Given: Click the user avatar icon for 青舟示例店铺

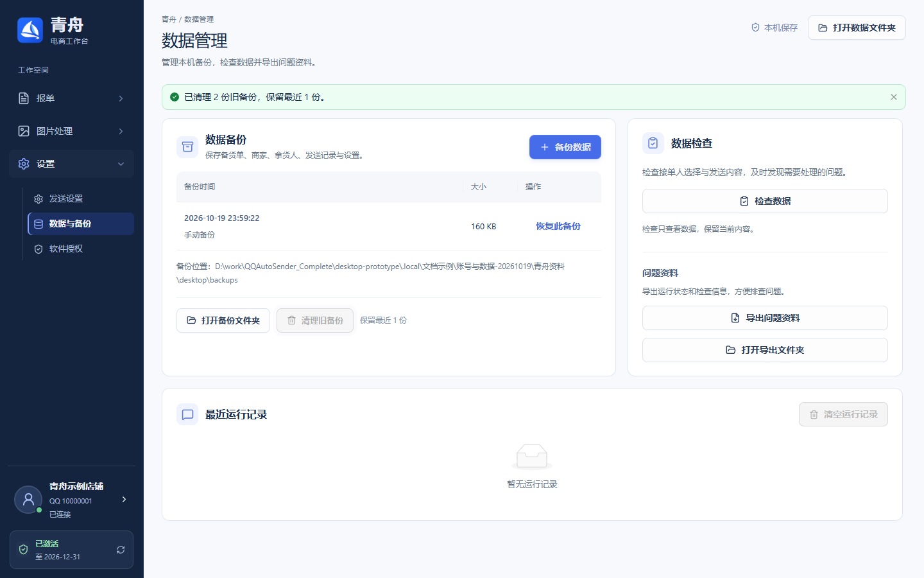Looking at the screenshot, I should coord(28,500).
